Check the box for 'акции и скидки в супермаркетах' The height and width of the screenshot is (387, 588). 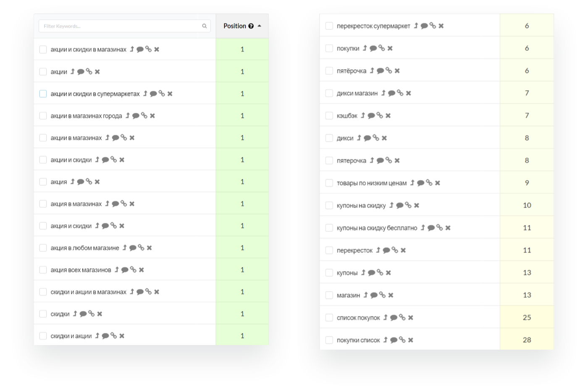(43, 94)
